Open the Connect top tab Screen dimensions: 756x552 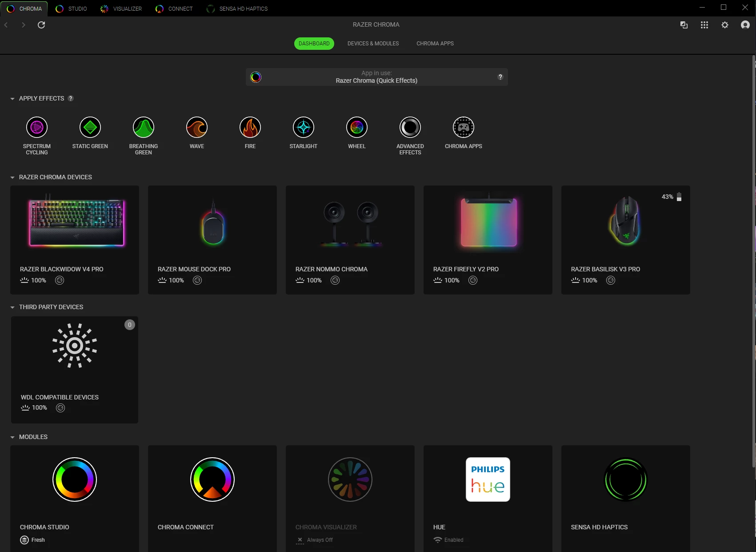[174, 8]
